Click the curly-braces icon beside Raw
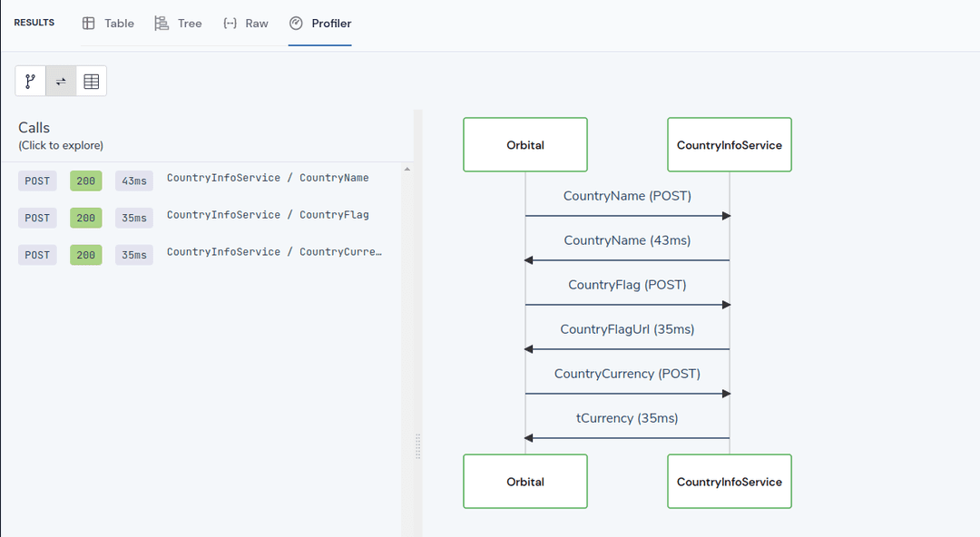Image resolution: width=980 pixels, height=537 pixels. point(230,22)
